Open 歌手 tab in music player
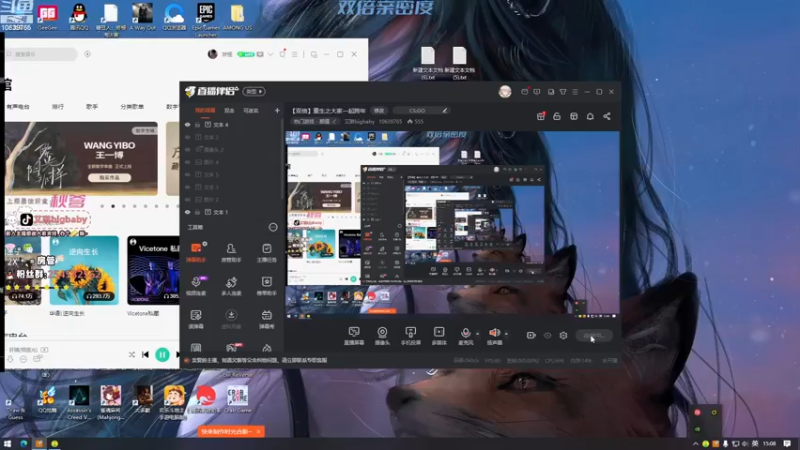The image size is (800, 450). (x=92, y=107)
